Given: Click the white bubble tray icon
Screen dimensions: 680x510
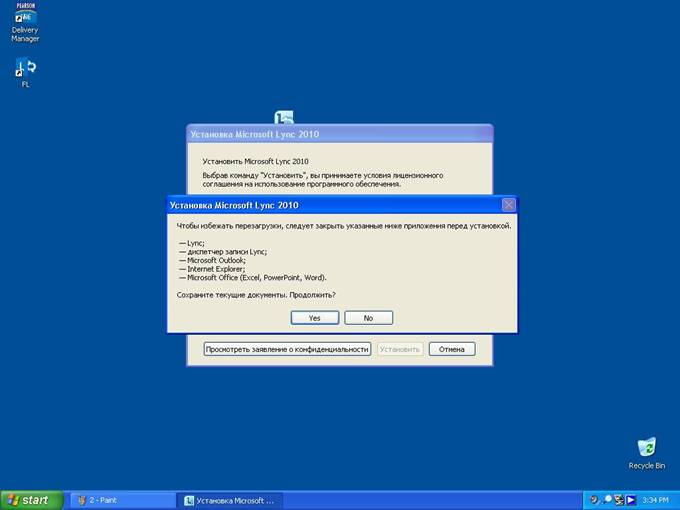Looking at the screenshot, I should coord(607,500).
